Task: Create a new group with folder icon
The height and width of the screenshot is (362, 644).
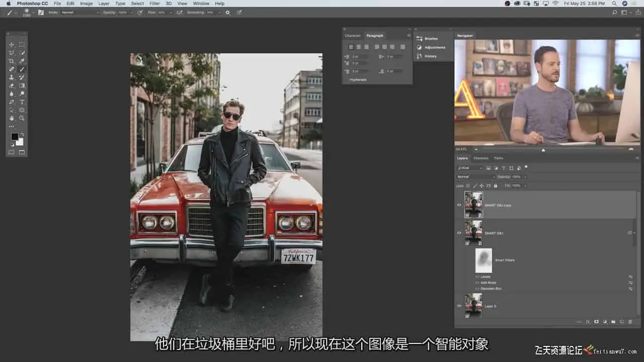Action: (x=613, y=322)
